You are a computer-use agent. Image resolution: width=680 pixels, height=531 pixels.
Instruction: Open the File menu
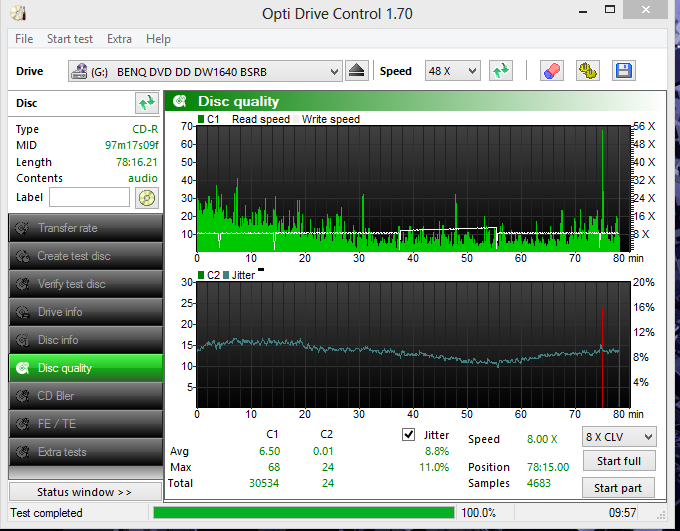pyautogui.click(x=24, y=39)
